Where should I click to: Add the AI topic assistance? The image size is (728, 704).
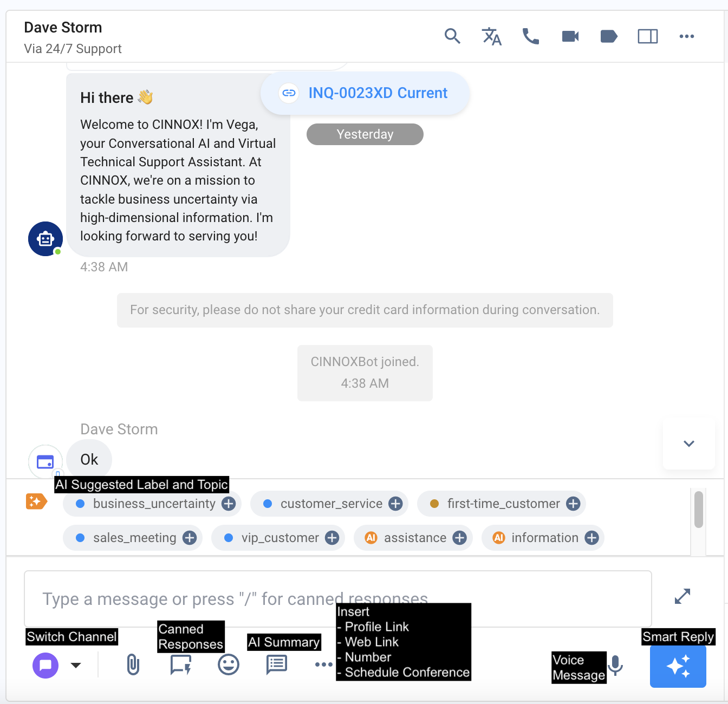point(460,538)
